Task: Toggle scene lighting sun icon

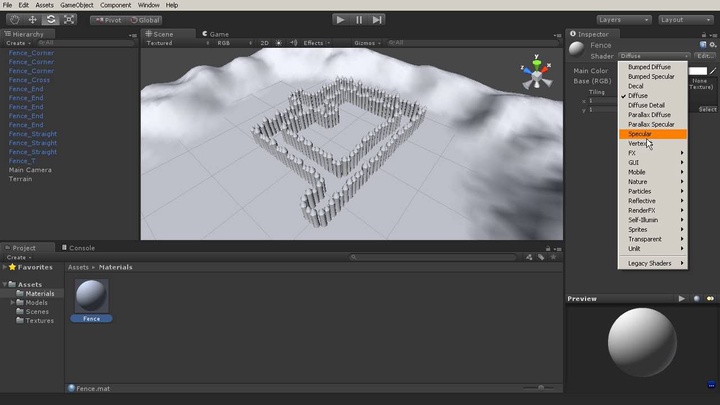Action: (x=278, y=43)
